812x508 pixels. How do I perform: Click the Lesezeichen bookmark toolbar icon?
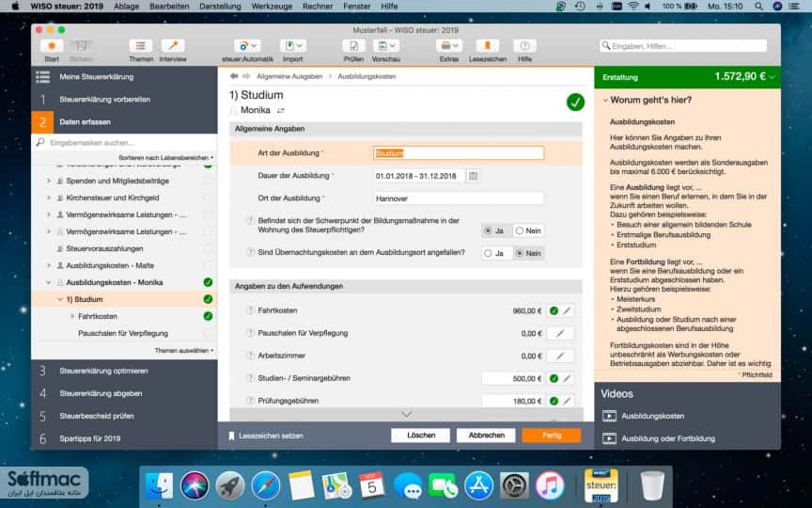488,46
